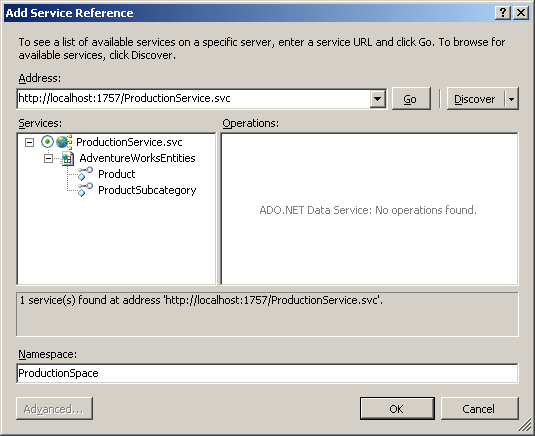This screenshot has height=436, width=535.
Task: Click the globe icon beside ProductionService.svc
Action: click(64, 142)
